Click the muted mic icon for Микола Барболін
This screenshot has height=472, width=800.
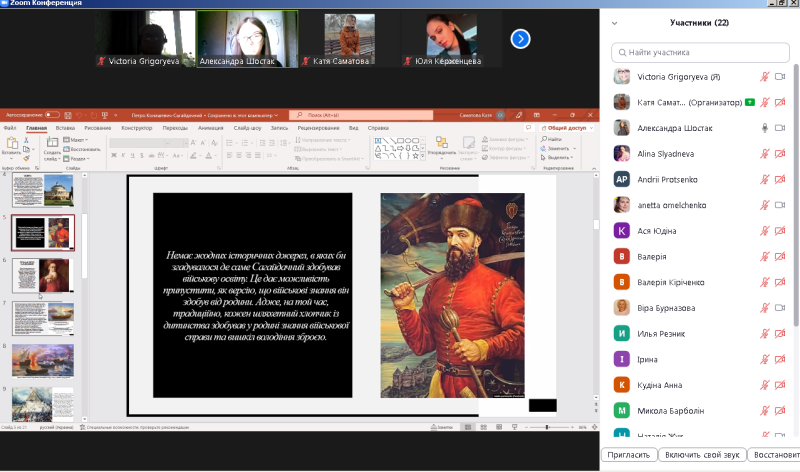click(764, 411)
